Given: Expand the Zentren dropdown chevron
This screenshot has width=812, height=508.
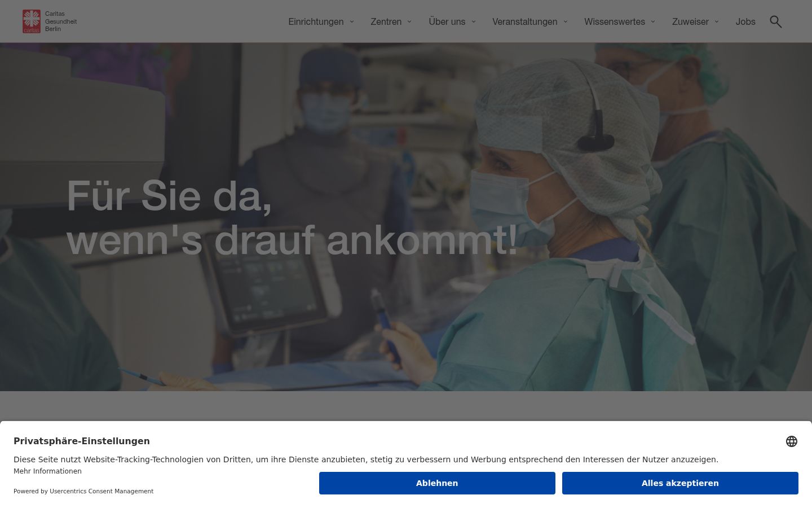Looking at the screenshot, I should click(409, 21).
